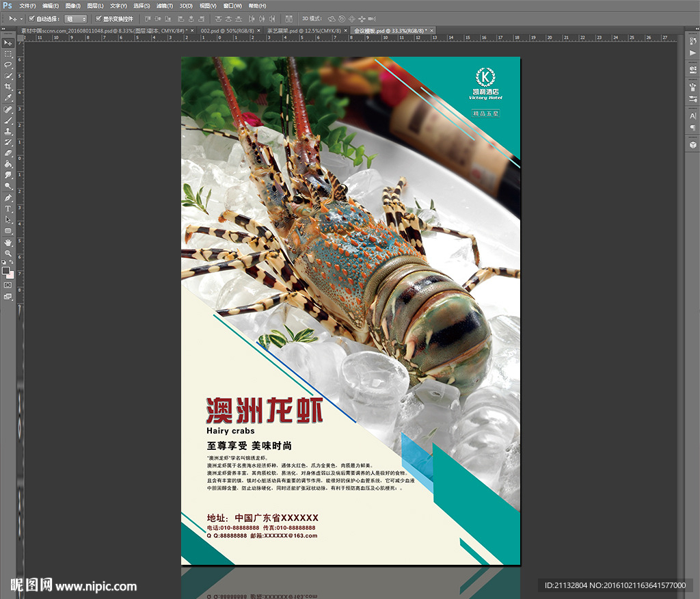Select the Lasso tool
This screenshot has width=700, height=599.
pos(8,65)
